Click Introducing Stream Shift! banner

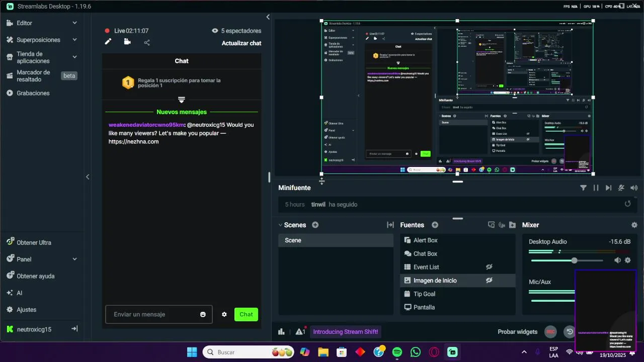coord(346,332)
